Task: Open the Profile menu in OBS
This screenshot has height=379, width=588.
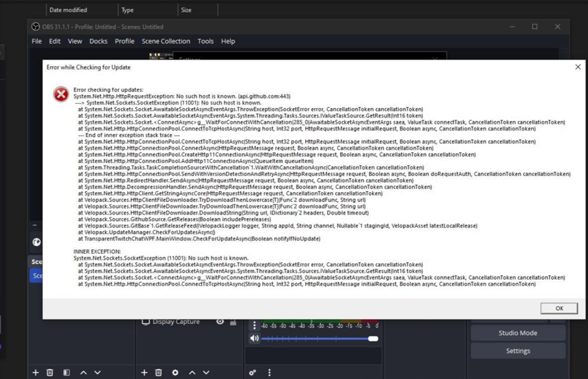Action: point(124,41)
